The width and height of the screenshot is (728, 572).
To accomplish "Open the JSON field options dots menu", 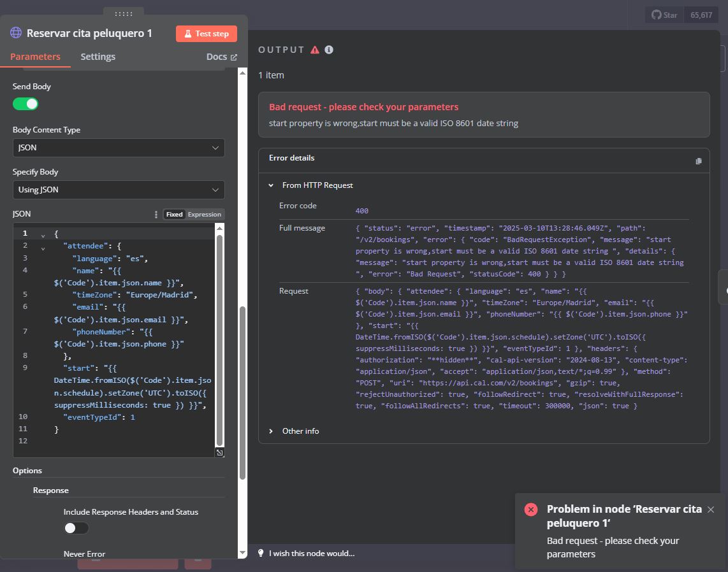I will (156, 214).
